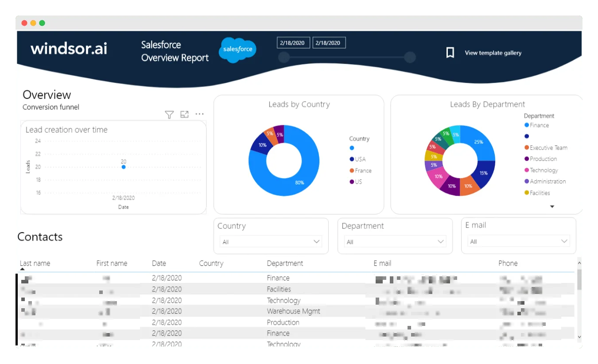Select Production in Department legend
Screen dimensions: 598x364
coord(540,159)
